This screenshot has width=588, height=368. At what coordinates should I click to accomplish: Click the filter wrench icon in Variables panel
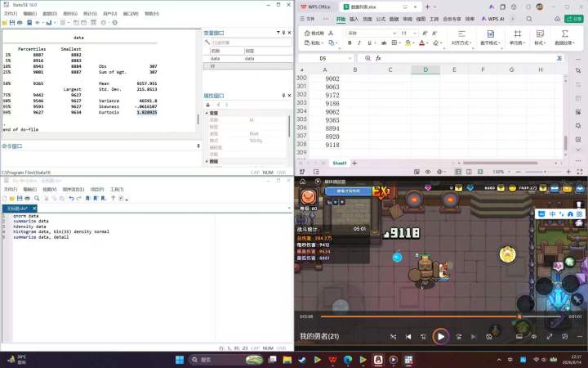207,43
